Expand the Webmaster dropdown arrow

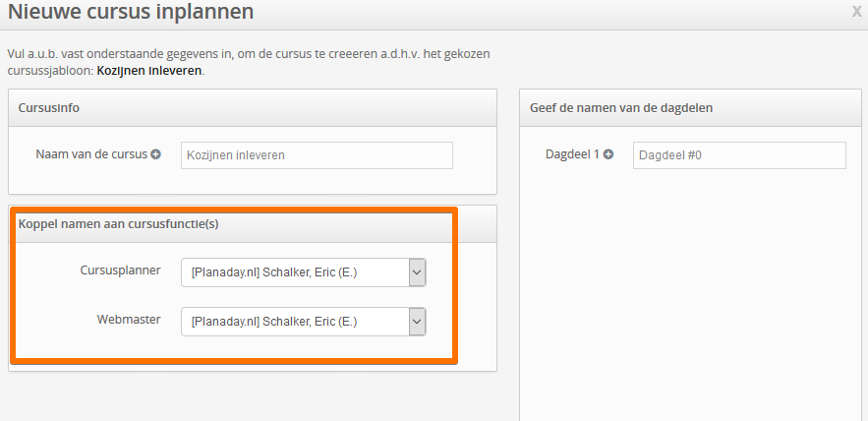pos(418,322)
